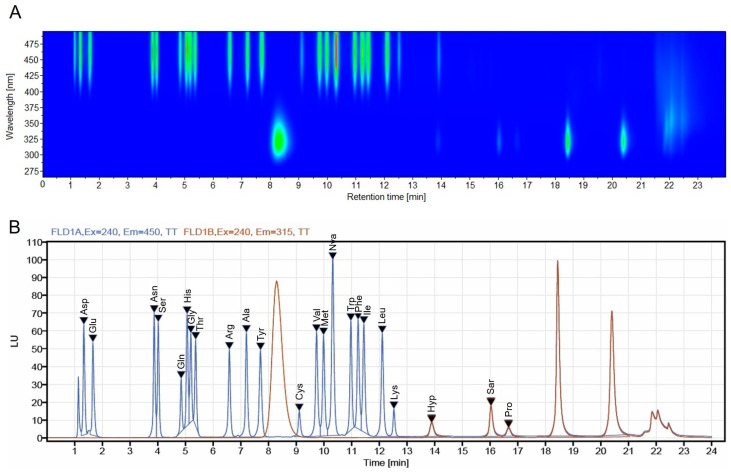Click the Gln peak marker
This screenshot has height=473, width=731.
coord(181,374)
